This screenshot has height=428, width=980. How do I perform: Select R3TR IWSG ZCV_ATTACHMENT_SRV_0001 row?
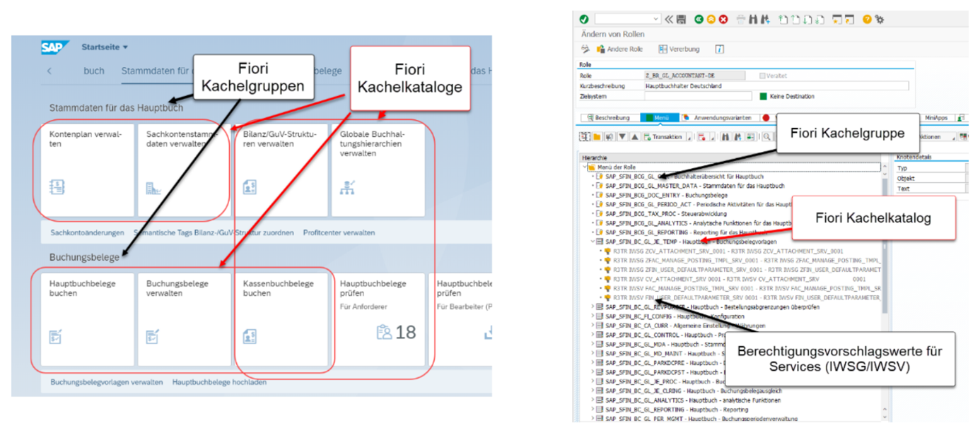724,251
